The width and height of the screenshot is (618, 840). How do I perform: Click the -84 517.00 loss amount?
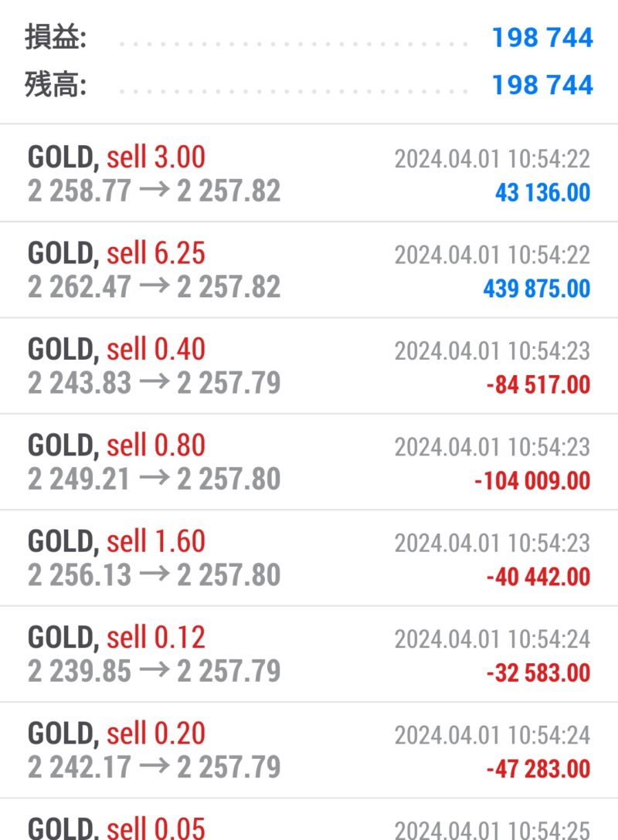pos(538,384)
